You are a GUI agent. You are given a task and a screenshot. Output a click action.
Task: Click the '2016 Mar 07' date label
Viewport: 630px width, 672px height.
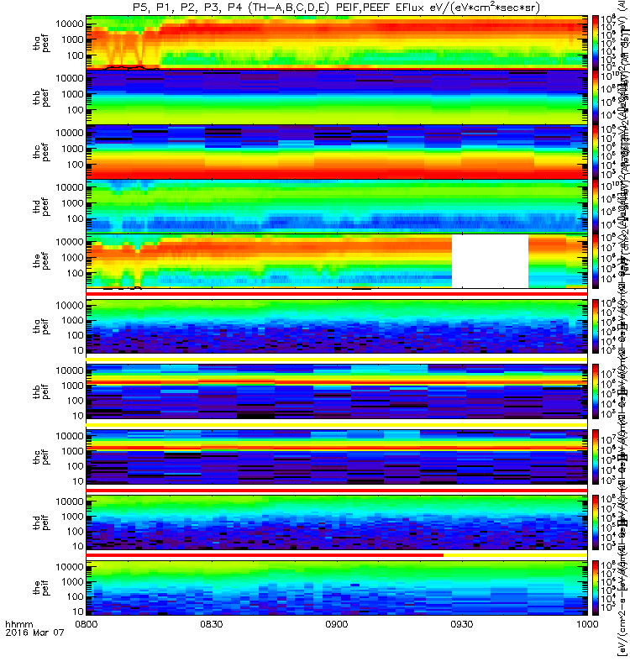point(34,633)
